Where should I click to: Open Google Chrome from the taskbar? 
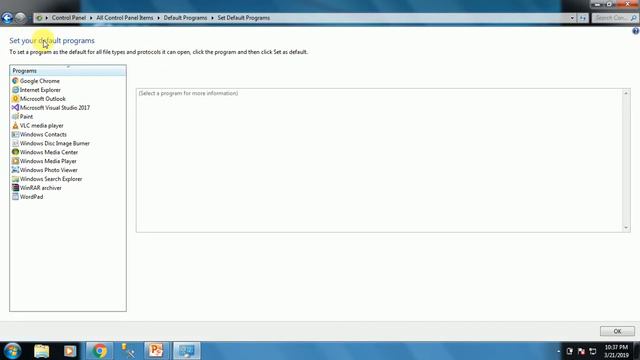(99, 351)
